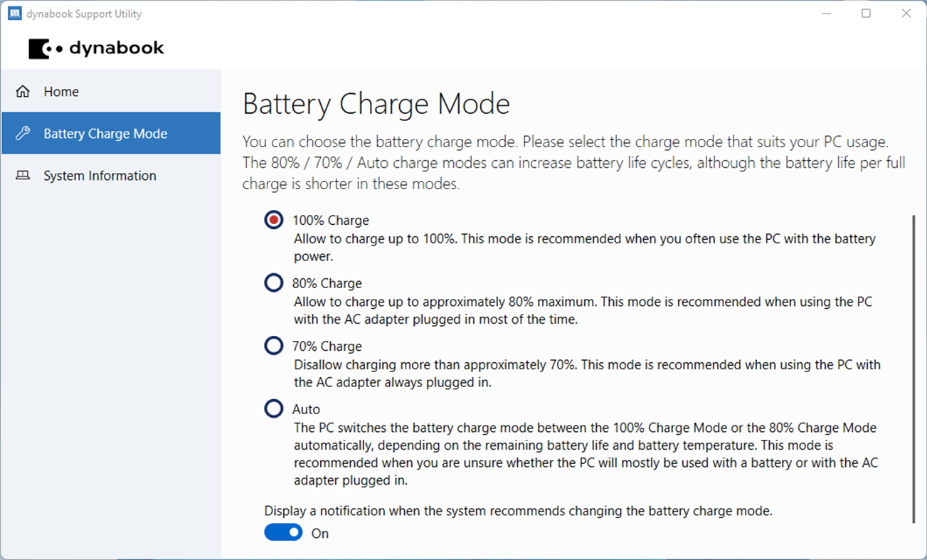927x560 pixels.
Task: Click the Home house icon in sidebar
Action: point(23,92)
